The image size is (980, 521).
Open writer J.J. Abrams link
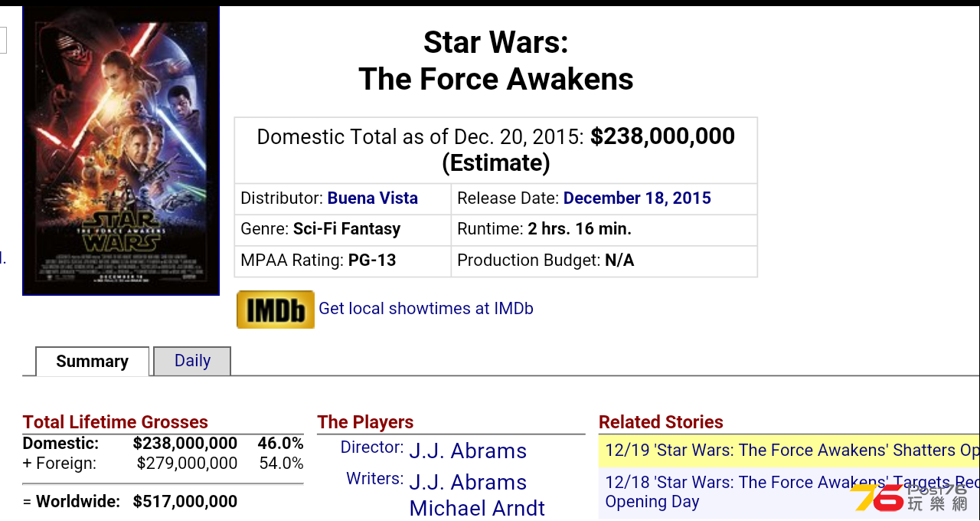[x=468, y=482]
